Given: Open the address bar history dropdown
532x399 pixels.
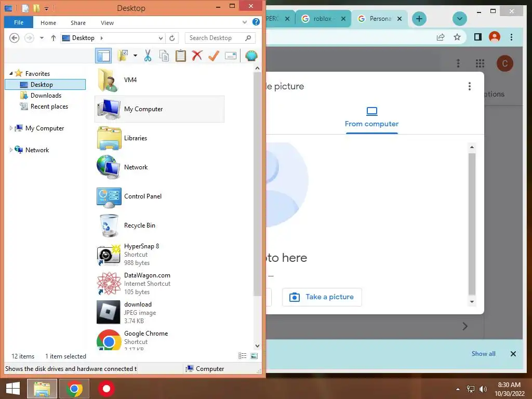Looking at the screenshot, I should [161, 38].
